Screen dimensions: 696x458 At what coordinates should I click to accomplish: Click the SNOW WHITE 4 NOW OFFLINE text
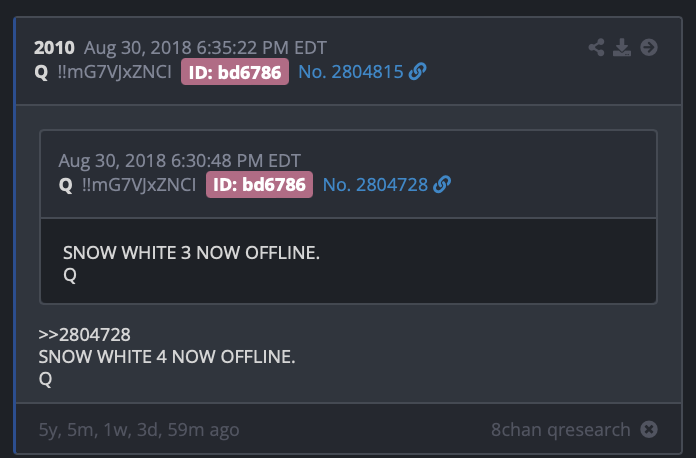click(x=167, y=357)
